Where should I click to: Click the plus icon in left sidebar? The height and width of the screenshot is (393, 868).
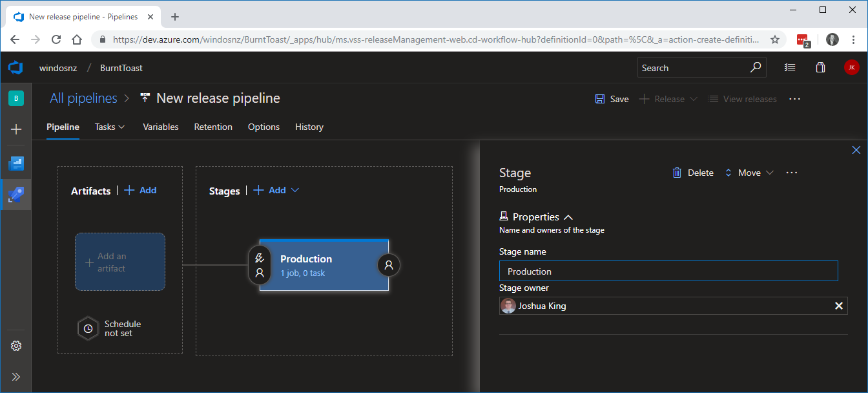(16, 129)
